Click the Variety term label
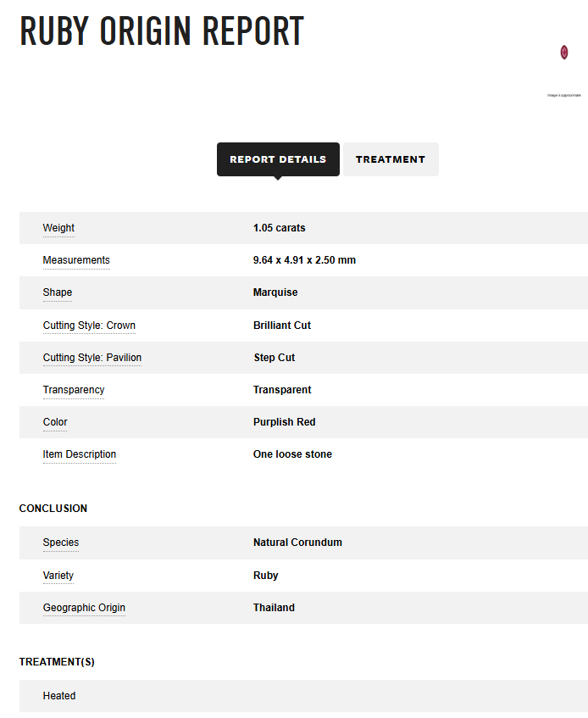Viewport: 588px width, 718px height. (58, 576)
